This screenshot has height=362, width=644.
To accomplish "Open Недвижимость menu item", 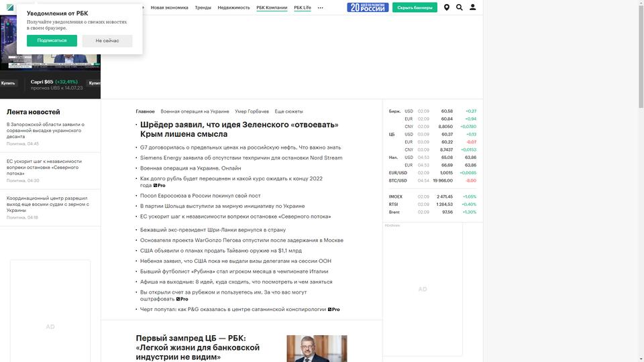I will 233,8.
